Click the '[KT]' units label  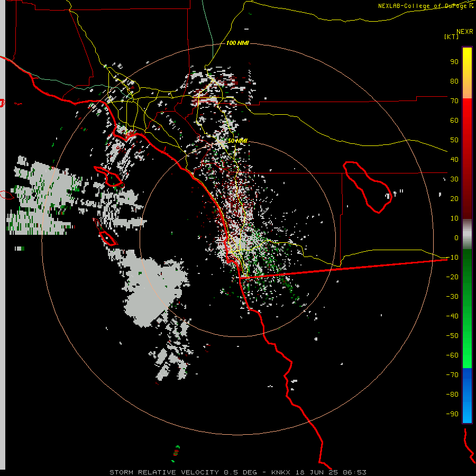451,36
